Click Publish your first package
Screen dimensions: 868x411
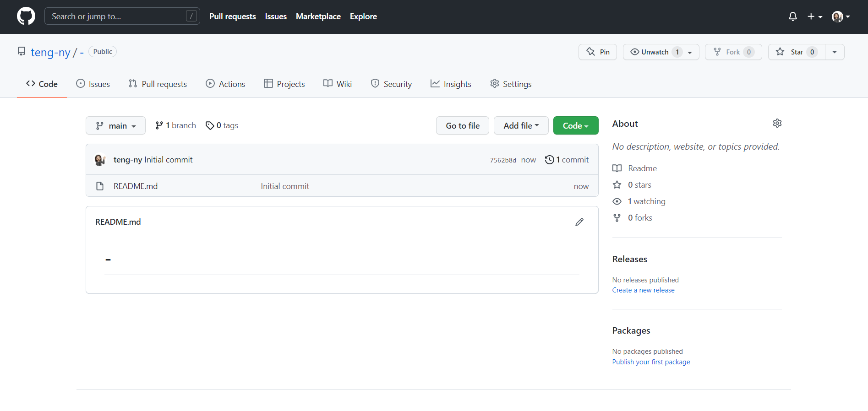651,362
